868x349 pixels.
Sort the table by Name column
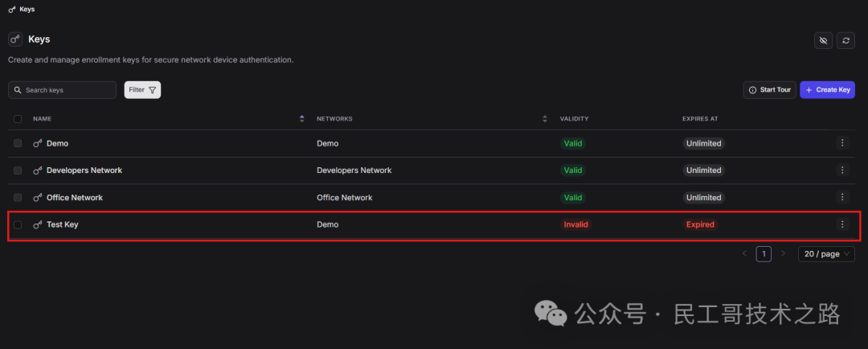301,119
